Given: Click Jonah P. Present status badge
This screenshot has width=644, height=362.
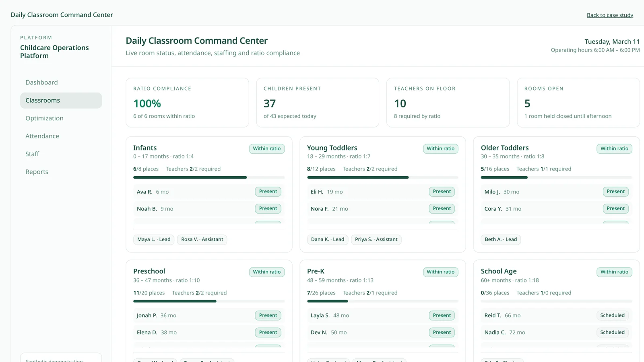Looking at the screenshot, I should tap(268, 315).
